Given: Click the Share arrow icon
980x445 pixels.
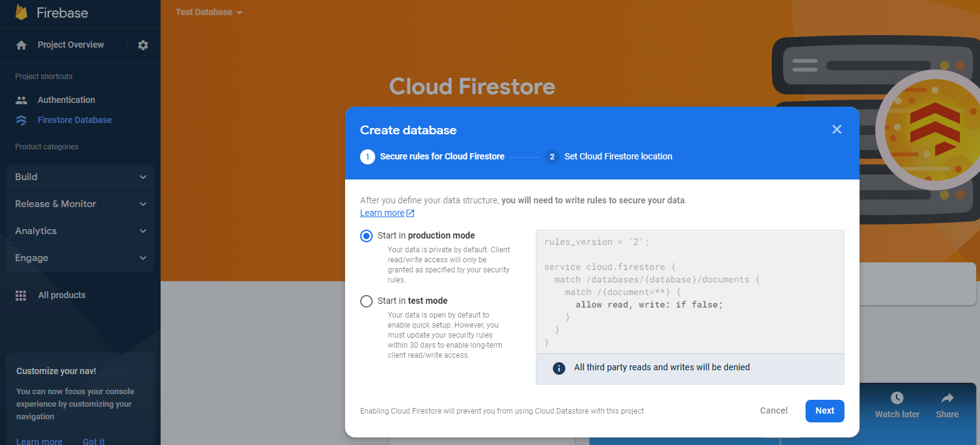Looking at the screenshot, I should [947, 398].
